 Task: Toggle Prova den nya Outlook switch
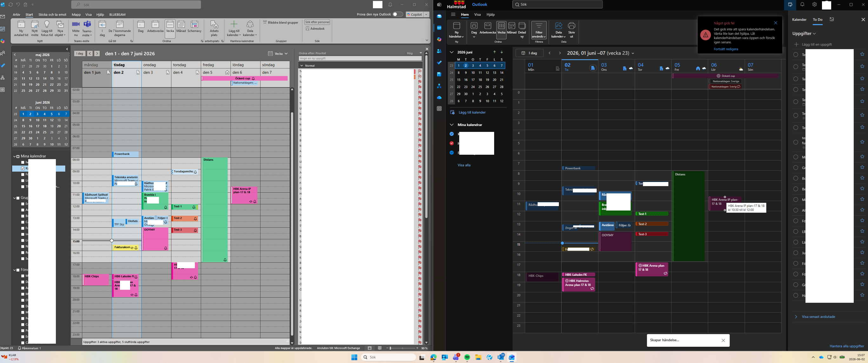pos(398,15)
